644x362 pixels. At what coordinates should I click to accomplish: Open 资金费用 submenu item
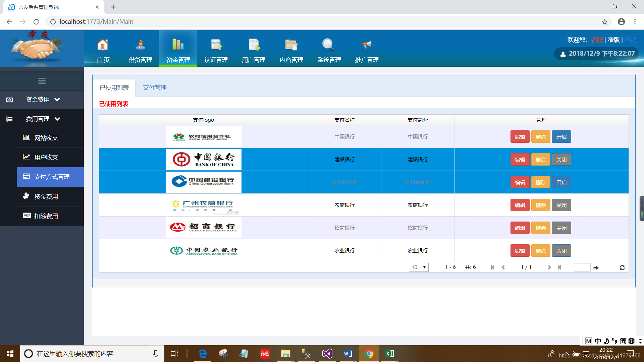[x=50, y=197]
